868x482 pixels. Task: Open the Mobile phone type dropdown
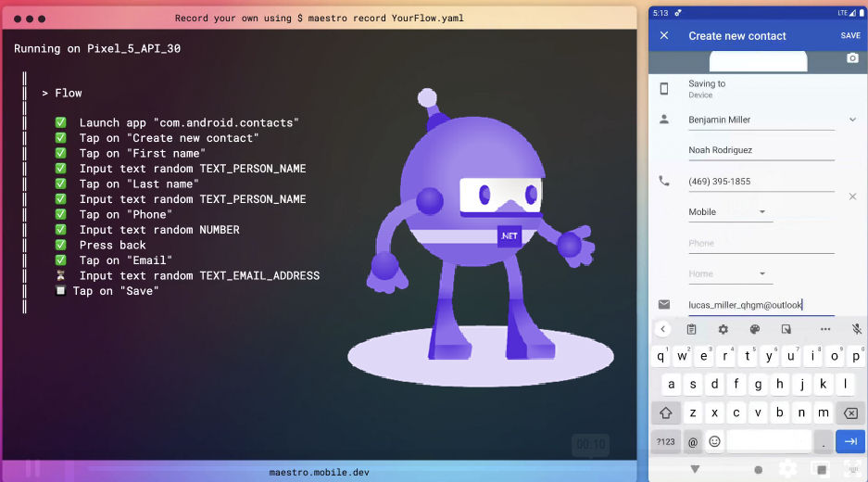[730, 212]
